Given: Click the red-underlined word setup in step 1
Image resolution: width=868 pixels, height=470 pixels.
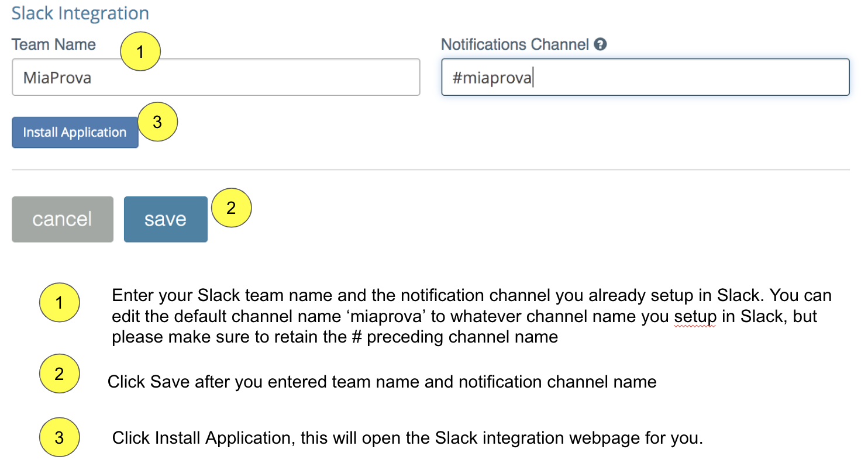Looking at the screenshot, I should (695, 317).
